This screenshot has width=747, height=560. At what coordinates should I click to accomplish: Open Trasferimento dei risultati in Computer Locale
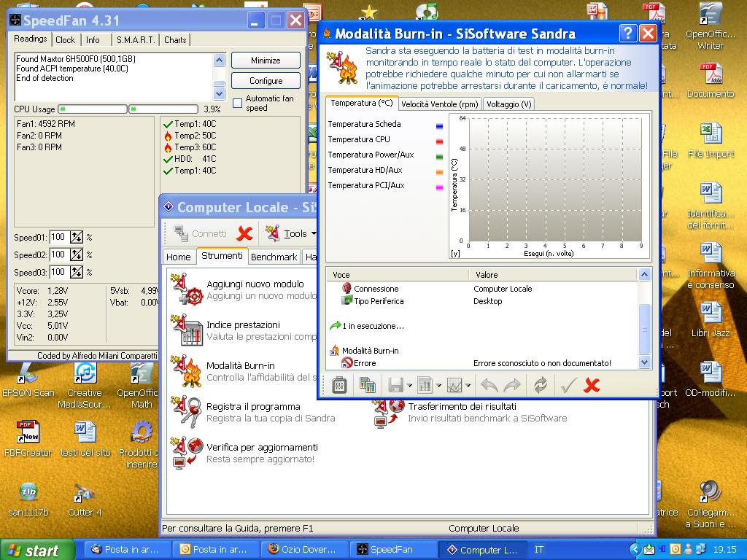click(x=470, y=413)
